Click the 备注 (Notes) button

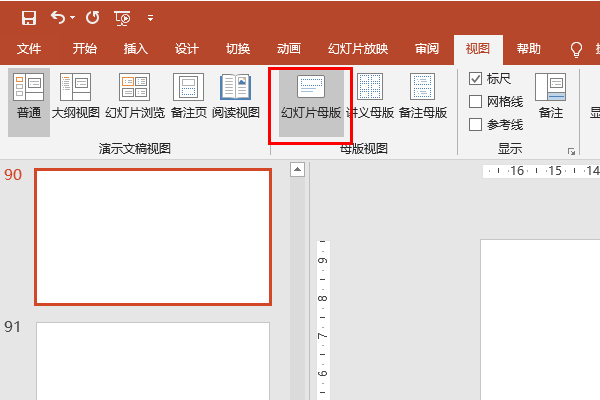[551, 97]
